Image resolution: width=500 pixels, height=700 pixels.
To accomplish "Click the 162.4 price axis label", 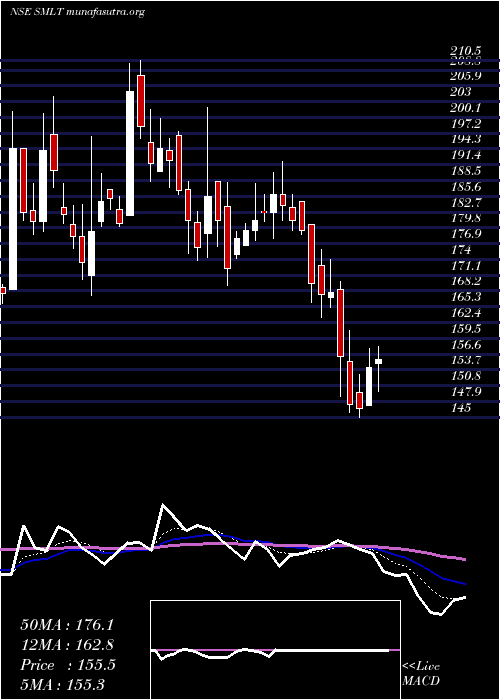I will point(466,313).
